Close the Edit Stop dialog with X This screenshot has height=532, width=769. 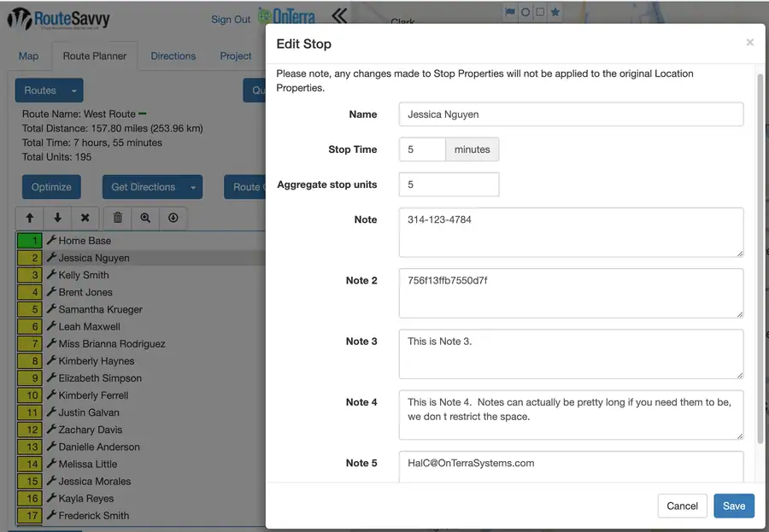749,43
